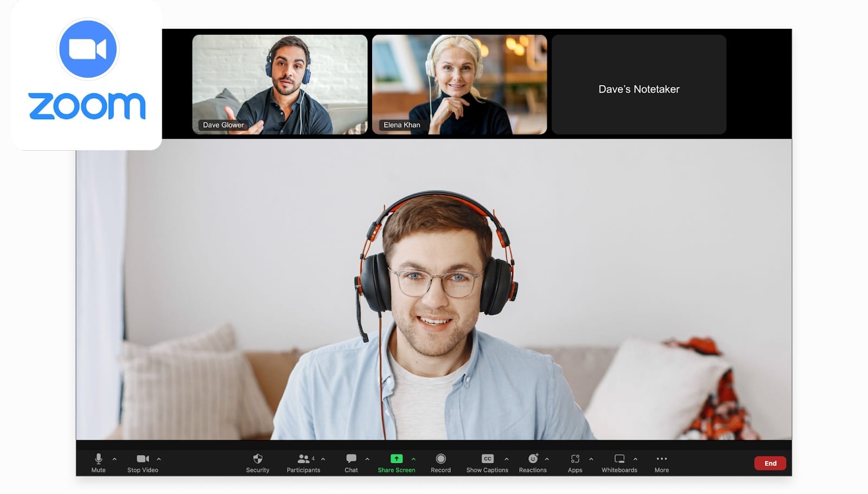Expand the Participants chevron menu
The height and width of the screenshot is (494, 868).
tap(322, 458)
